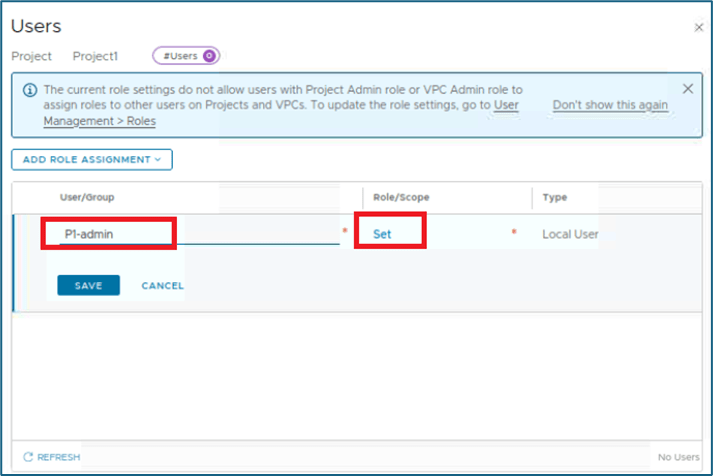Click Set to choose role and scope

[382, 234]
